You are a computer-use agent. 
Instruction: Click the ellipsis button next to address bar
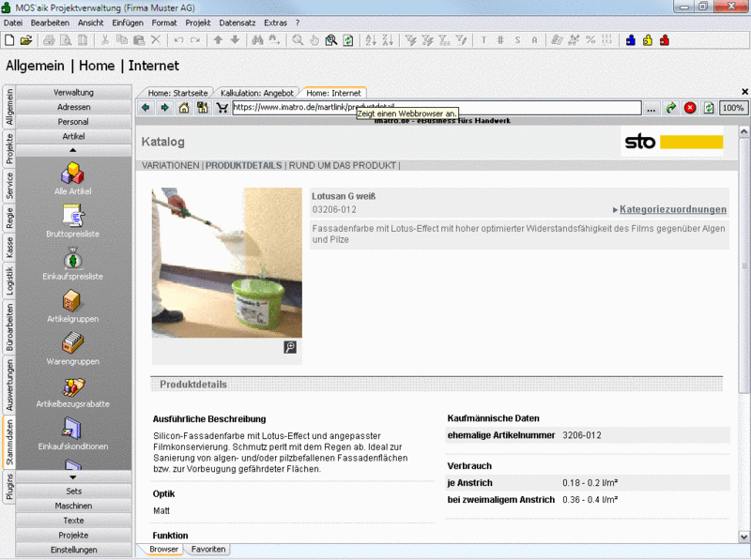point(651,108)
